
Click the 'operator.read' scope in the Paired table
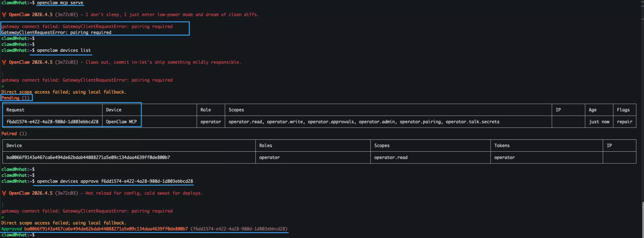point(391,158)
